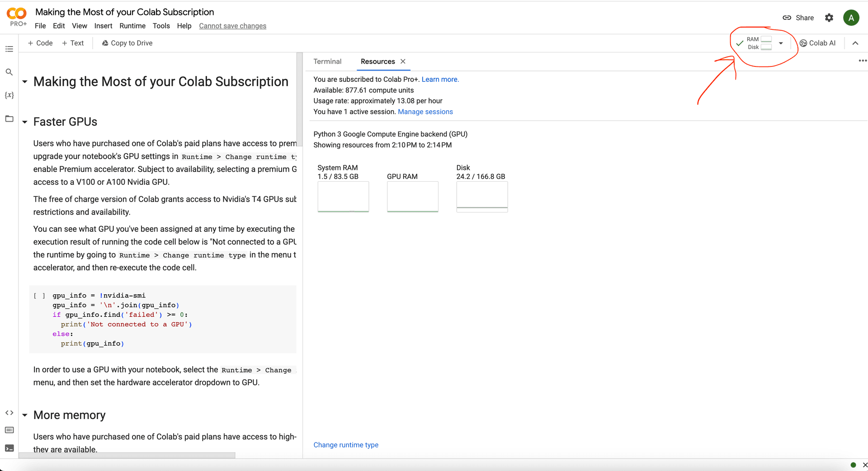Click the Copy to Drive button
Viewport: 868px width, 471px height.
click(x=127, y=43)
